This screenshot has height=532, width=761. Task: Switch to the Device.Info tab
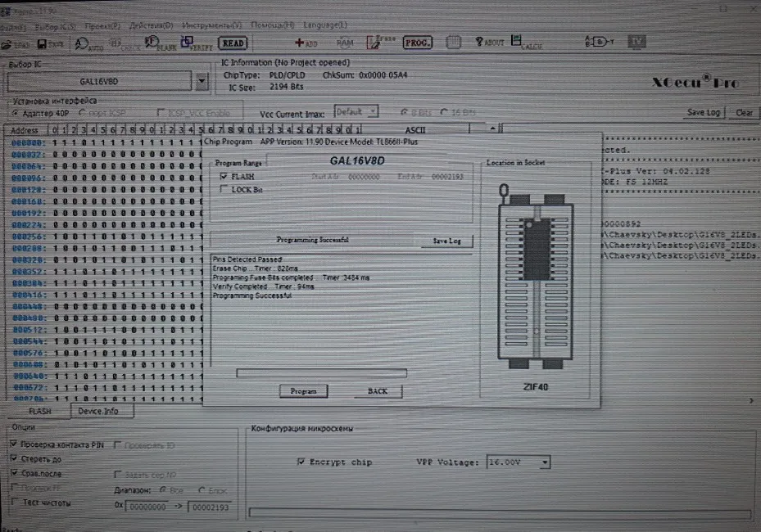pos(102,411)
